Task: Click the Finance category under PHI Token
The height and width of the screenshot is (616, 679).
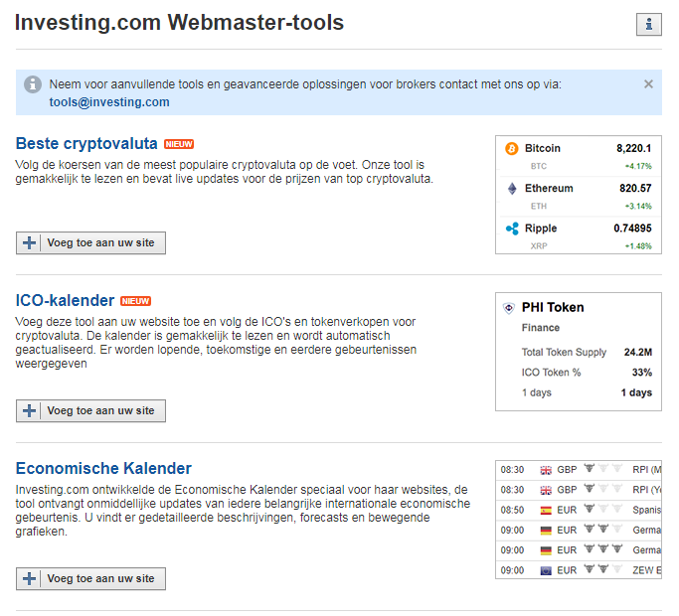Action: tap(541, 328)
